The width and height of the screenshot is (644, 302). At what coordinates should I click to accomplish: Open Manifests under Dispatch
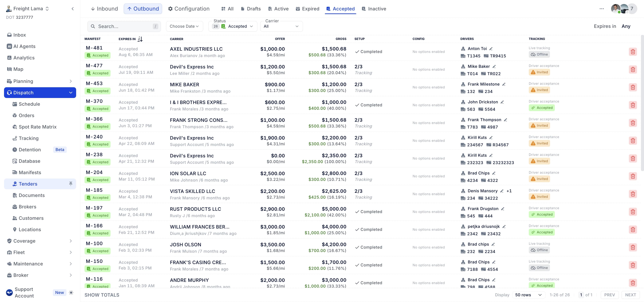tap(40, 172)
